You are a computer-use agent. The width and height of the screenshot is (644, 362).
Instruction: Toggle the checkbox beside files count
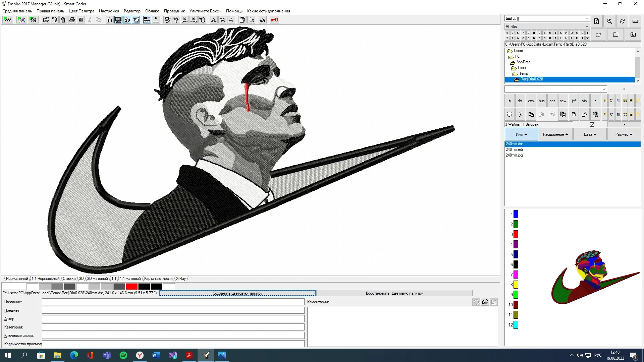coord(592,124)
